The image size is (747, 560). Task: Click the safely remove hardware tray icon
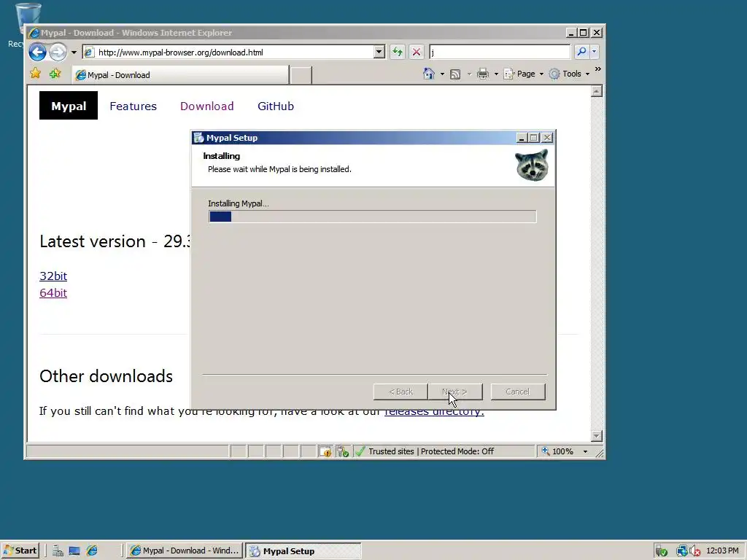tap(661, 551)
